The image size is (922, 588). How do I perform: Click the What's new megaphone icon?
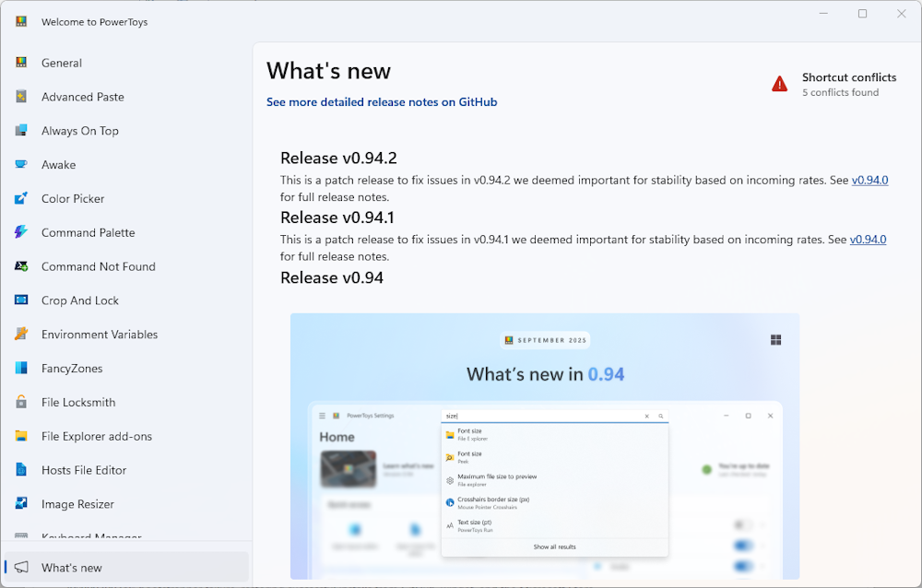click(21, 568)
